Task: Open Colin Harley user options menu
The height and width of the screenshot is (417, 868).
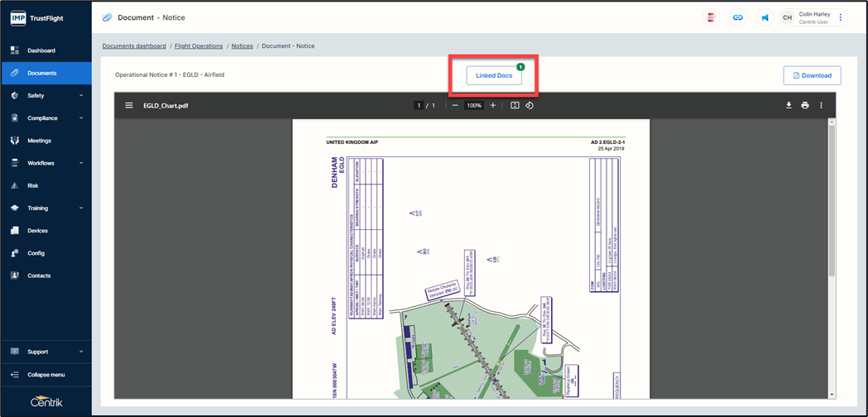Action: click(841, 17)
